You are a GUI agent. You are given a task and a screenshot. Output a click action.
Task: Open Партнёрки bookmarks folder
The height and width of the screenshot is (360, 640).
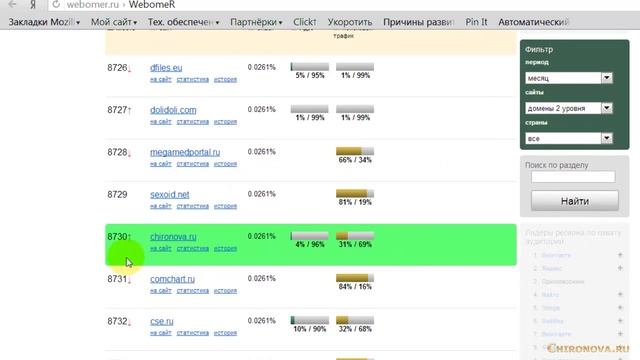256,22
